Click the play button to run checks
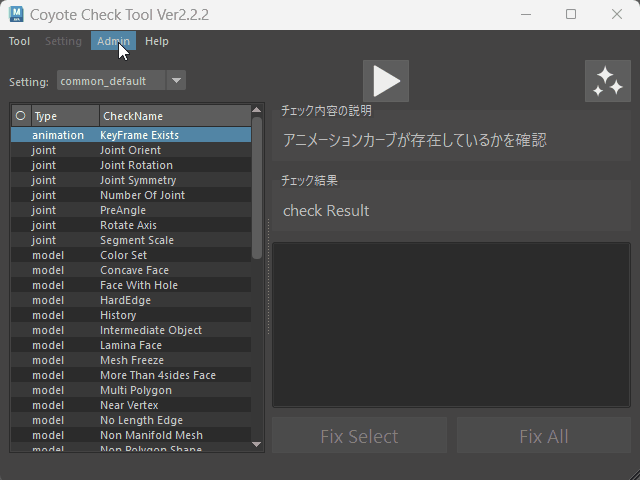640x480 pixels. pos(385,81)
